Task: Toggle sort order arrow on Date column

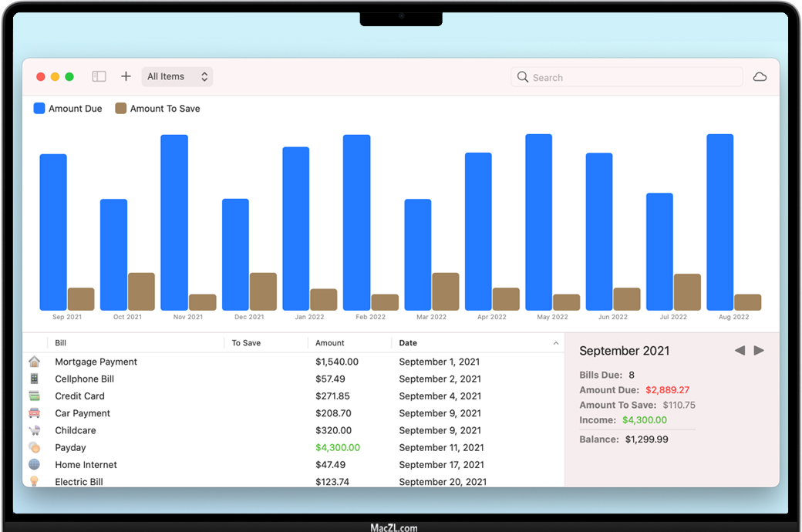Action: 556,343
